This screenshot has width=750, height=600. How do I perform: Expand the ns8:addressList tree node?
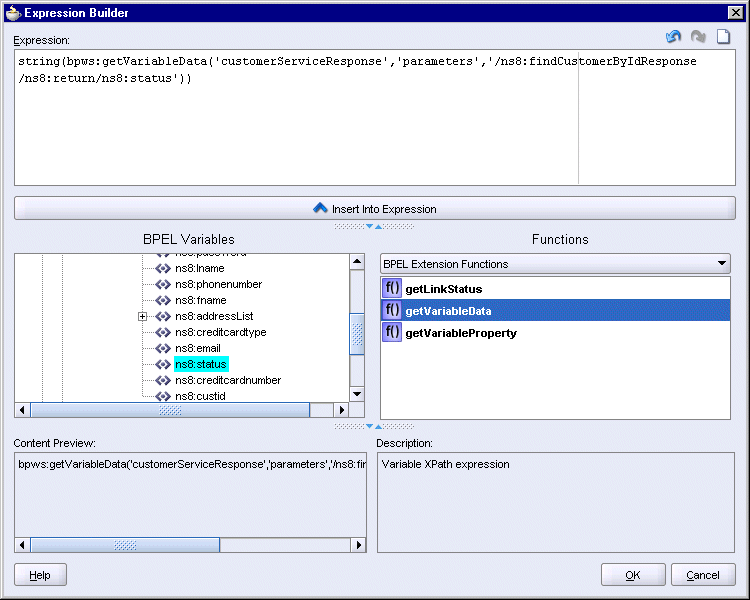[142, 316]
